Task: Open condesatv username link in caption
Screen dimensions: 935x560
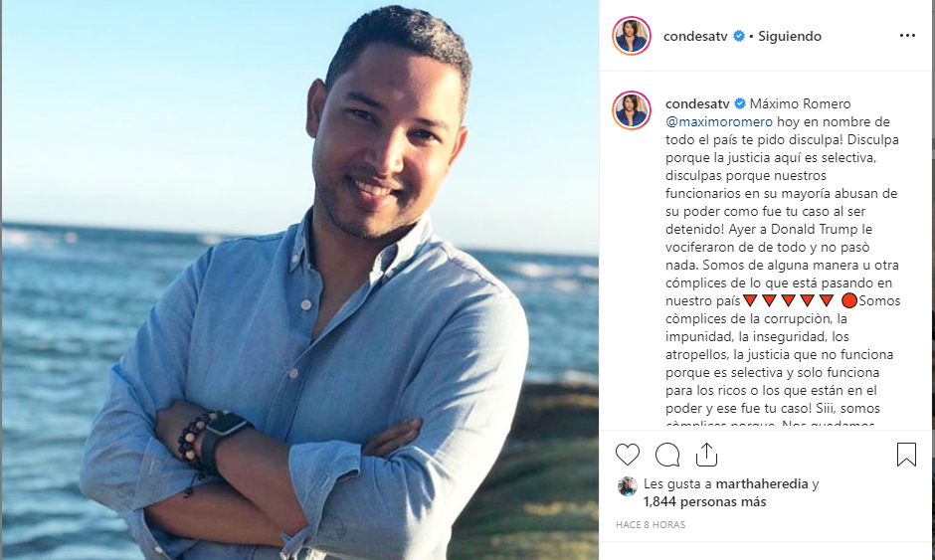Action: click(x=697, y=103)
